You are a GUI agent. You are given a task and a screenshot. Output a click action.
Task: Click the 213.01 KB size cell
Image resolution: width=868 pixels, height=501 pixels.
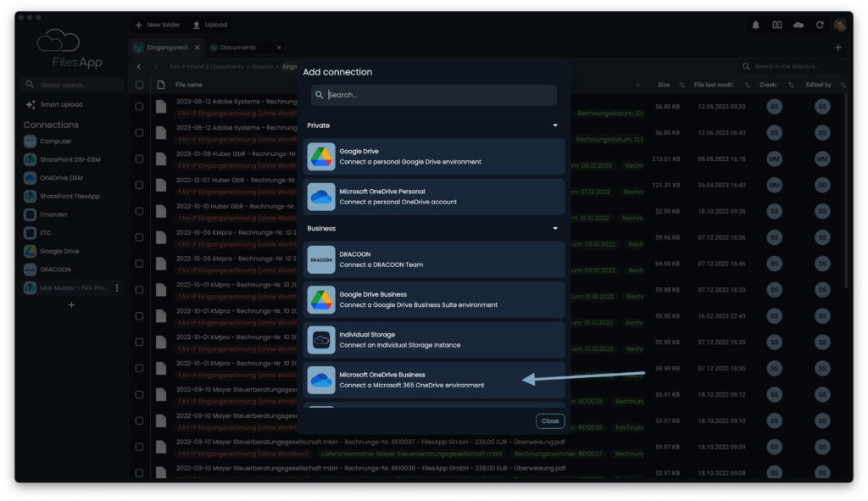pyautogui.click(x=666, y=159)
